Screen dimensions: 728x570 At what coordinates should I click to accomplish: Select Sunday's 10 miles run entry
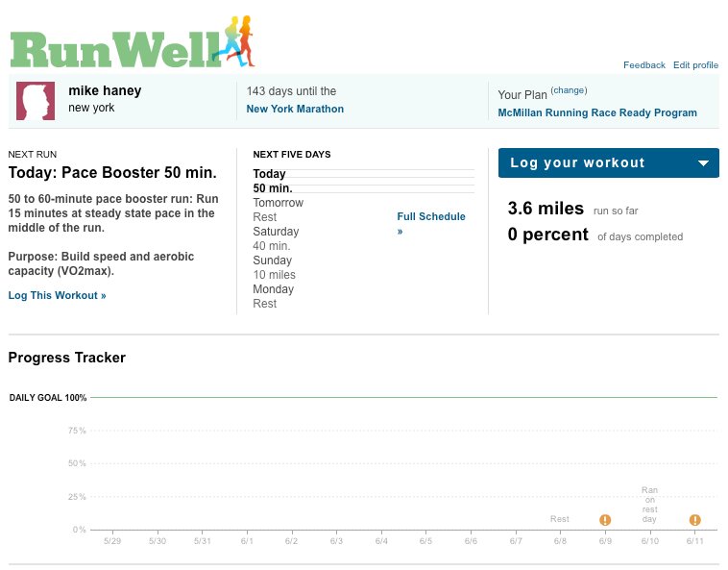click(x=274, y=275)
